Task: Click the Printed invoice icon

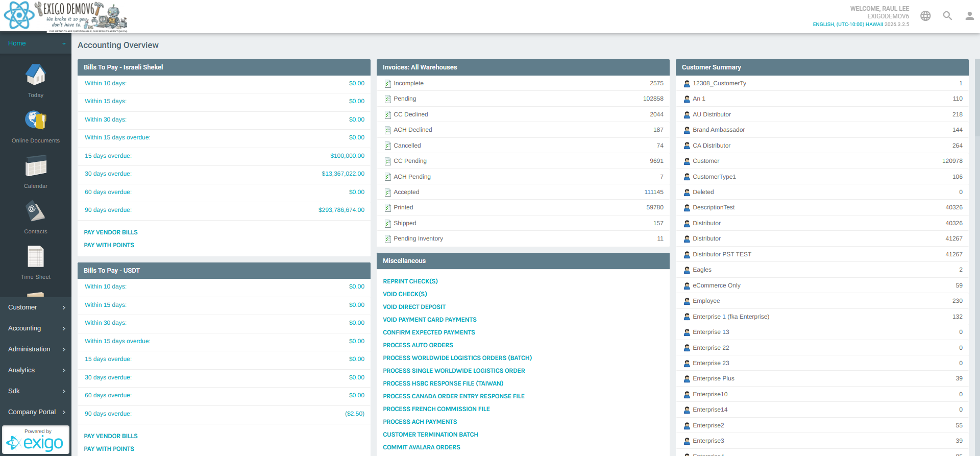Action: (387, 207)
